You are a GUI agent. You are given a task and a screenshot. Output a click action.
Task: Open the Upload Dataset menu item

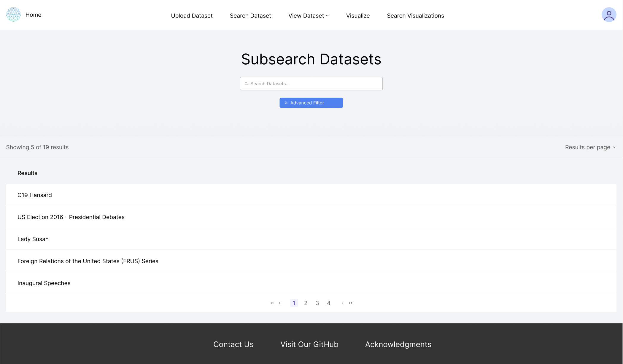(x=192, y=16)
